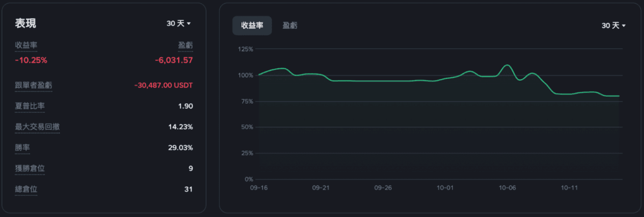Viewport: 644px width, 217px height.
Task: Click the 09-16 date on the x-axis
Action: tap(259, 189)
